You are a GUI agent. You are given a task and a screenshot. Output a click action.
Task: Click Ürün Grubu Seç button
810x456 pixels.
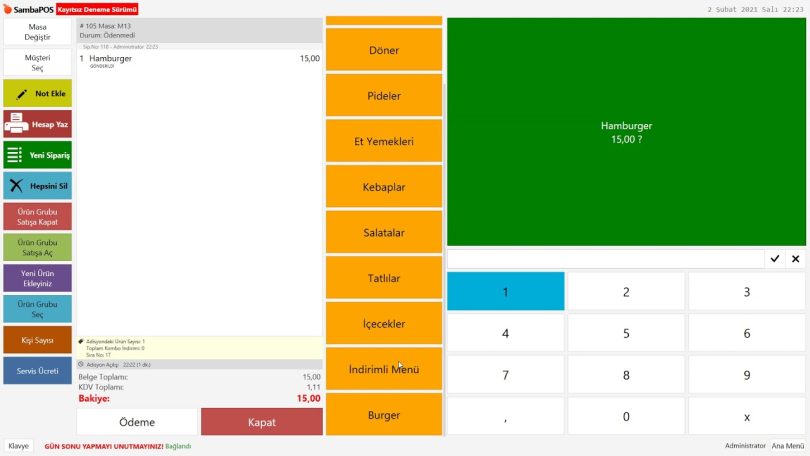[37, 309]
